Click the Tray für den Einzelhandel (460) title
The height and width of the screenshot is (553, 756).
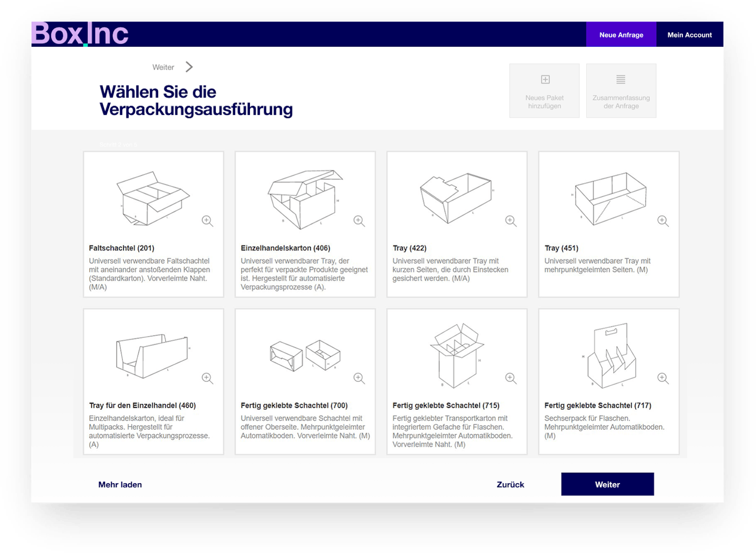click(142, 406)
